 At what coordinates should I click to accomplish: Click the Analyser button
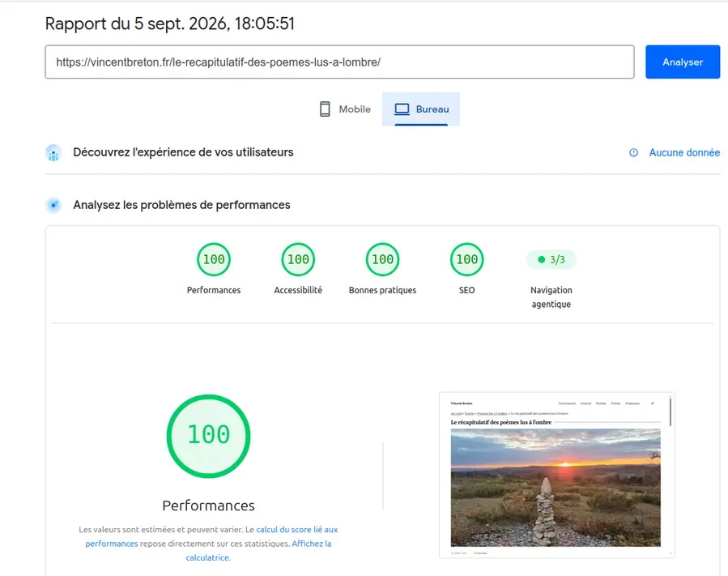pyautogui.click(x=683, y=62)
